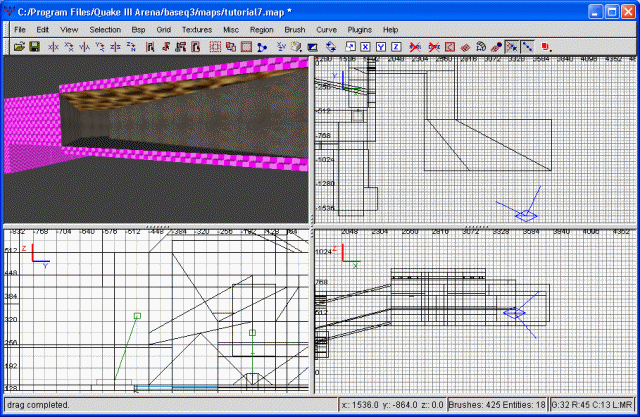Open the Plugins menu
This screenshot has height=417, width=640.
point(360,30)
